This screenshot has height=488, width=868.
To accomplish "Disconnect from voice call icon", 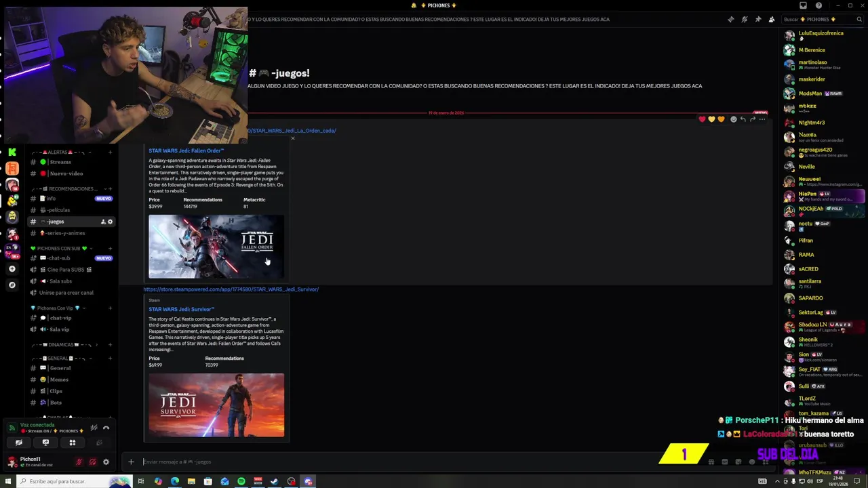I will point(106,428).
